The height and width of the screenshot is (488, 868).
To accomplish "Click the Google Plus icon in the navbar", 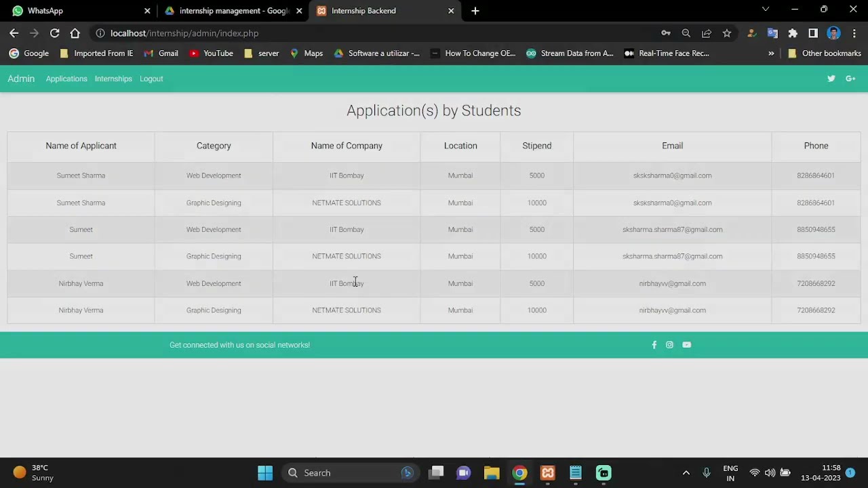I will click(x=850, y=79).
